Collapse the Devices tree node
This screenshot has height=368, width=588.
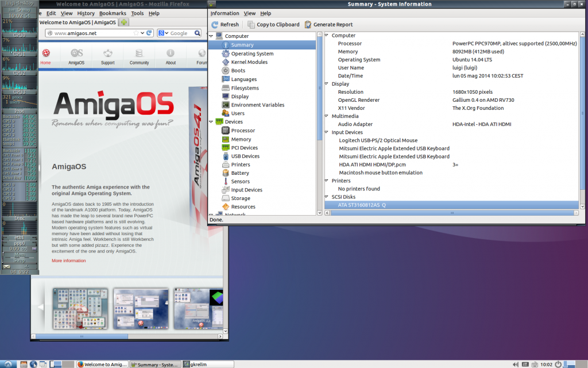[x=211, y=122]
